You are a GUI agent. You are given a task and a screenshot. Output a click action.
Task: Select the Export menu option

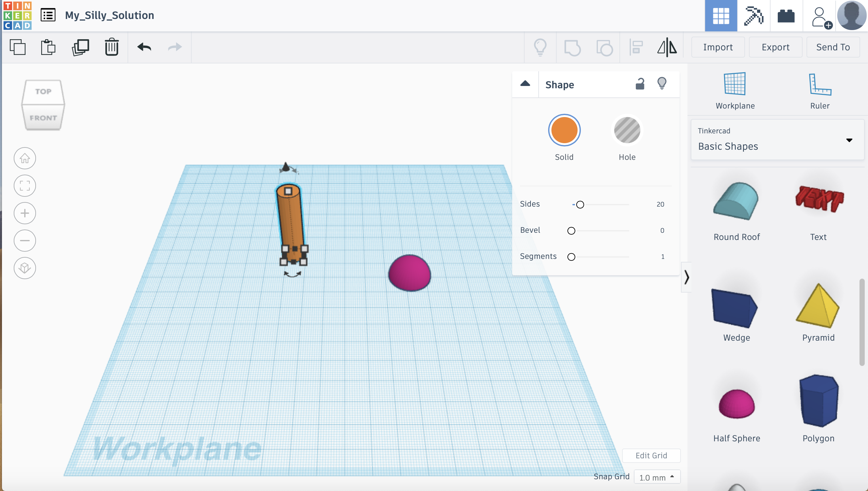point(775,46)
